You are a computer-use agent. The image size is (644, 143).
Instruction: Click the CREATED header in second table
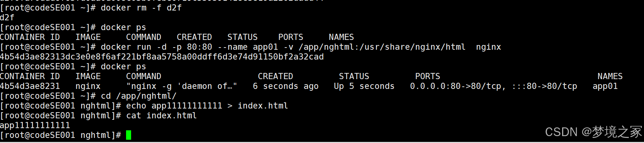tap(275, 76)
